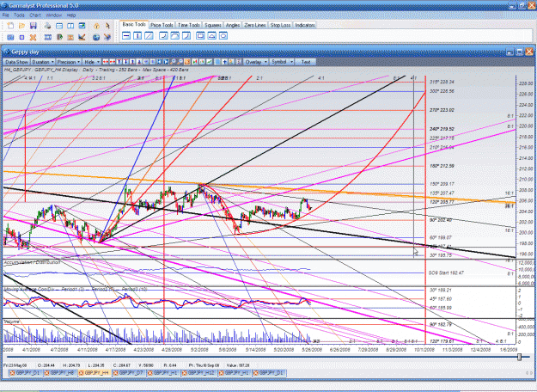Click the first red double-arrow icon
Image resolution: width=537 pixels, height=392 pixels.
click(x=106, y=62)
